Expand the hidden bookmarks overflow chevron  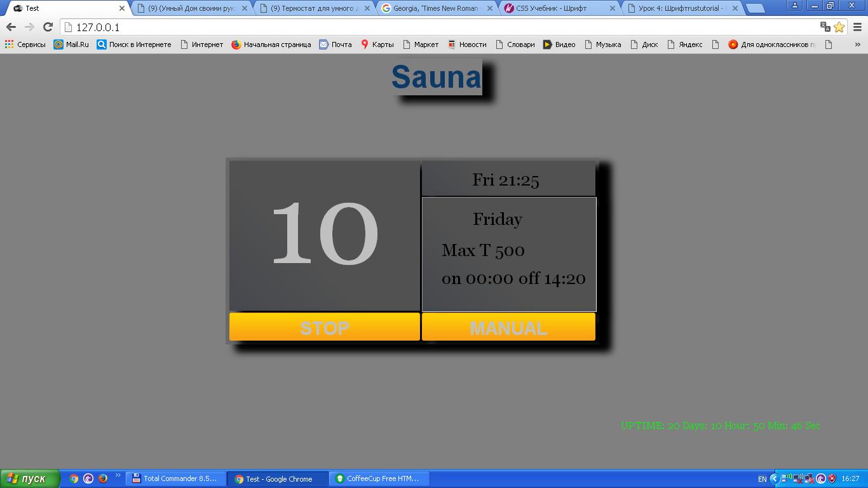coord(857,44)
